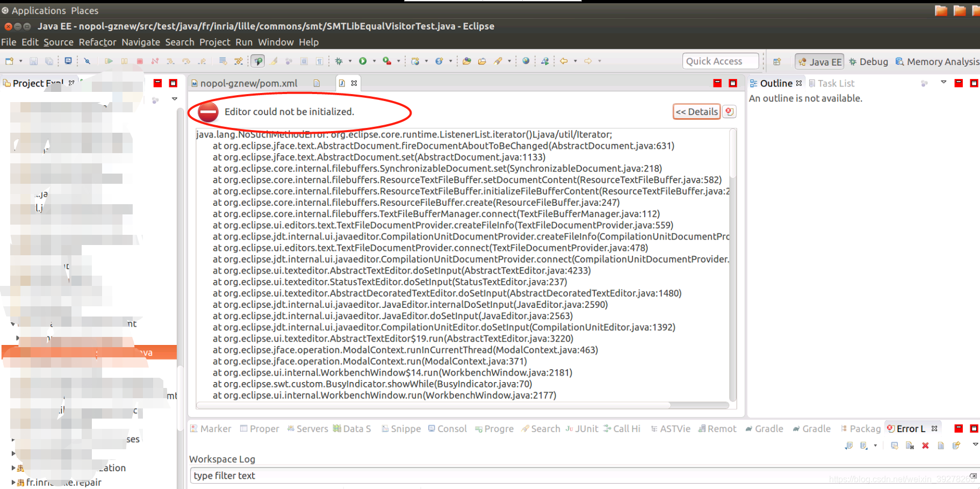Save All open editors
Viewport: 980px width, 489px height.
[49, 61]
